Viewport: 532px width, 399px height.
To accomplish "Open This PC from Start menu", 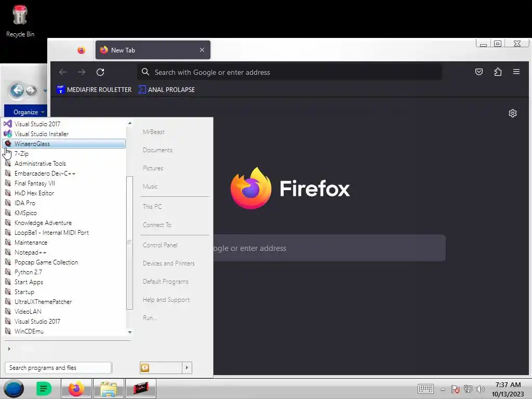I will tap(152, 206).
